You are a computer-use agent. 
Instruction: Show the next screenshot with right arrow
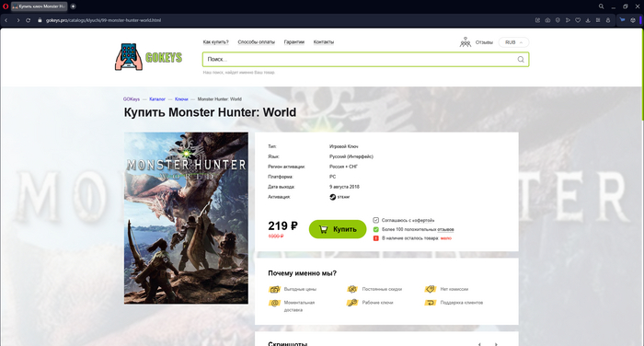tap(496, 344)
